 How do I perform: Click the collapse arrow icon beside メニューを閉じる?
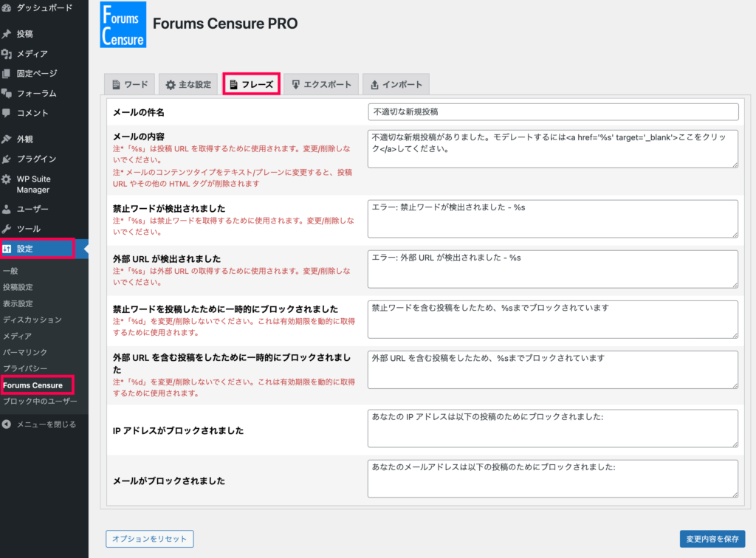6,424
